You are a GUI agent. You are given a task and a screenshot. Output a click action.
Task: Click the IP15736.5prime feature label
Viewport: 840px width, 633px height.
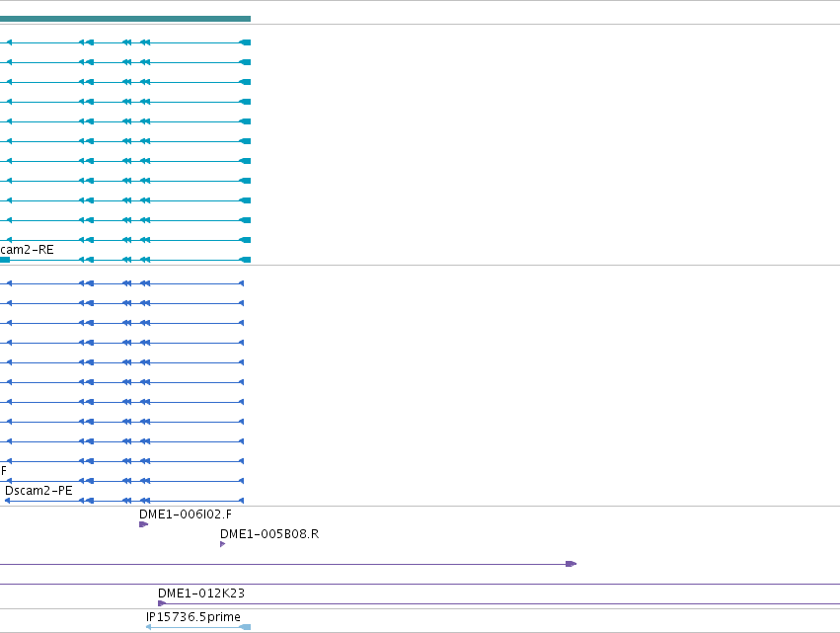click(192, 617)
